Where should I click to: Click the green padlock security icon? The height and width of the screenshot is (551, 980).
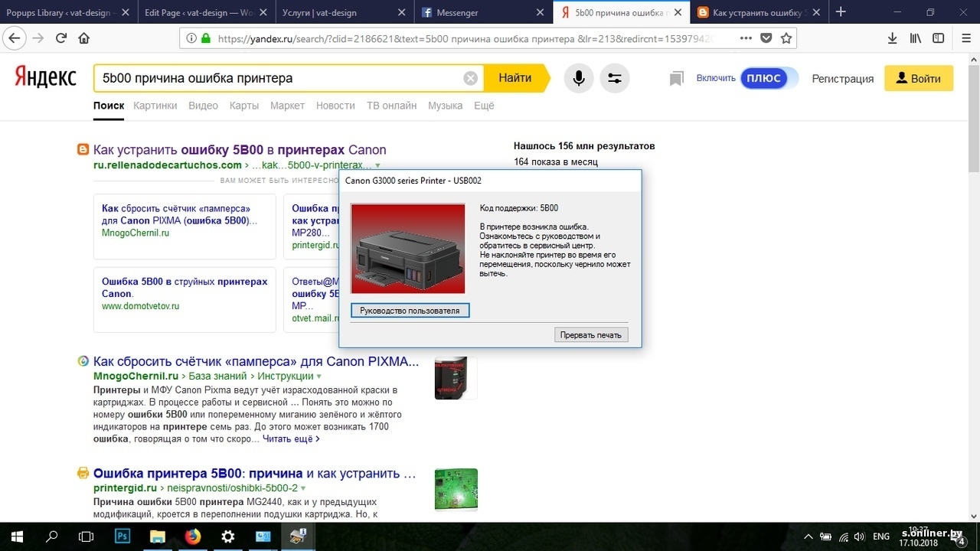(x=205, y=38)
